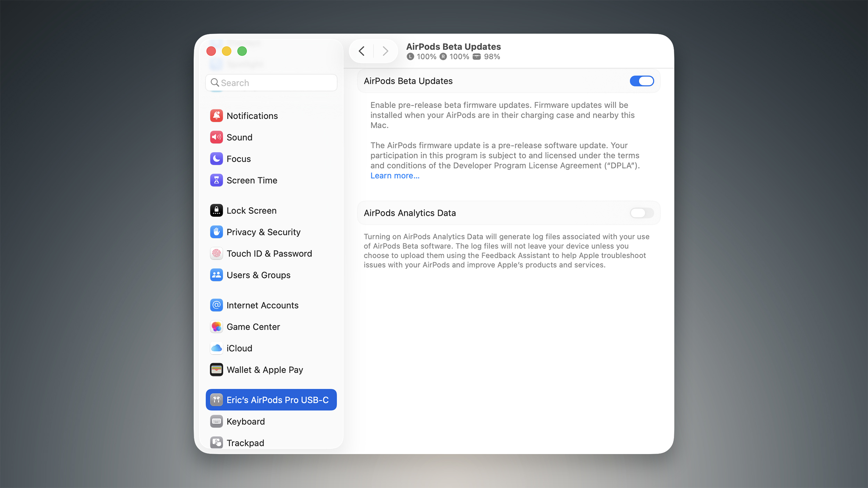This screenshot has height=488, width=868.
Task: Click the AirPods Analytics Data label
Action: [410, 213]
